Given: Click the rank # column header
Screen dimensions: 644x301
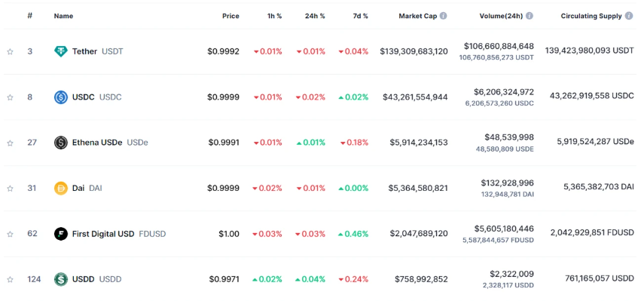Looking at the screenshot, I should (30, 16).
